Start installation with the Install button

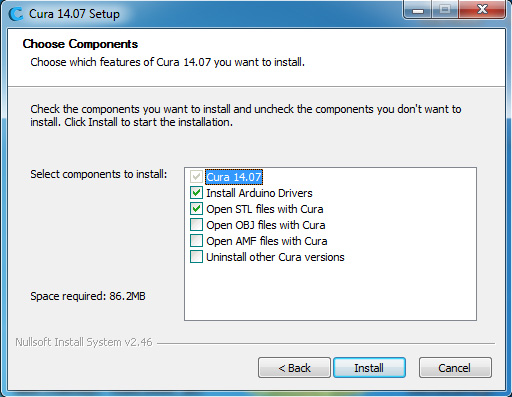tap(369, 368)
